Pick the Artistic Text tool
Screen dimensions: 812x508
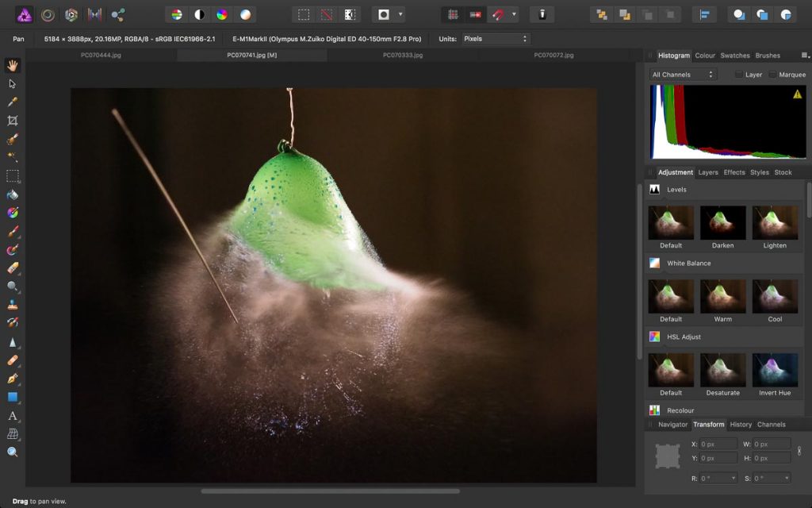[13, 415]
